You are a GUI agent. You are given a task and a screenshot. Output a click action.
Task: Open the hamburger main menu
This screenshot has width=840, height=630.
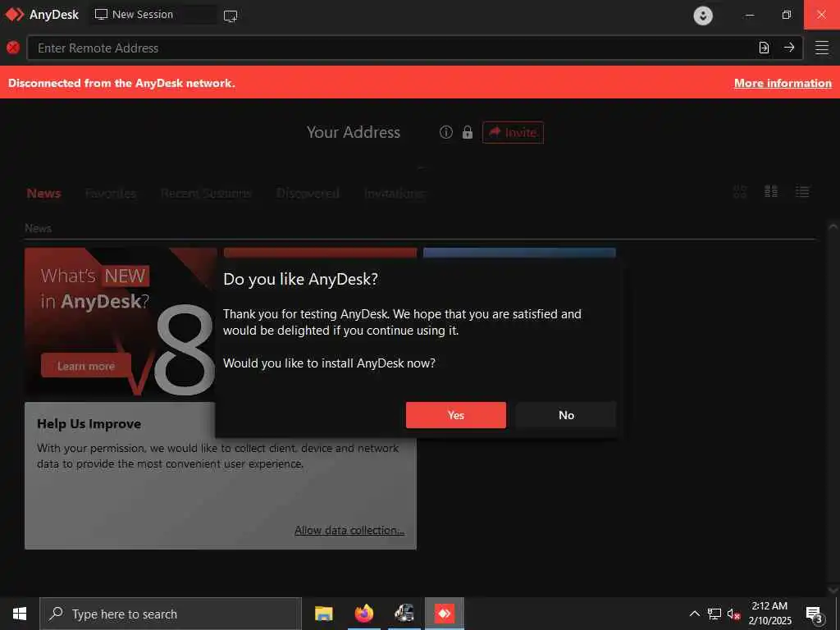(x=822, y=48)
